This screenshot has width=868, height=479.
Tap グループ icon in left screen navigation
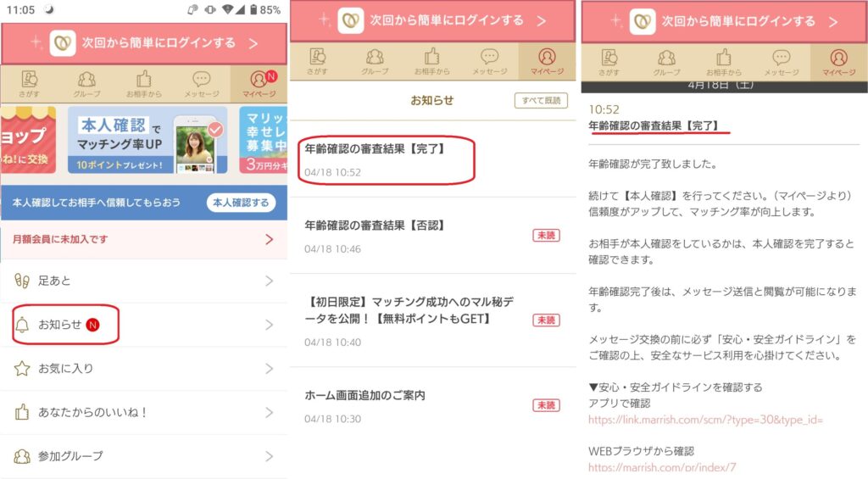[87, 84]
